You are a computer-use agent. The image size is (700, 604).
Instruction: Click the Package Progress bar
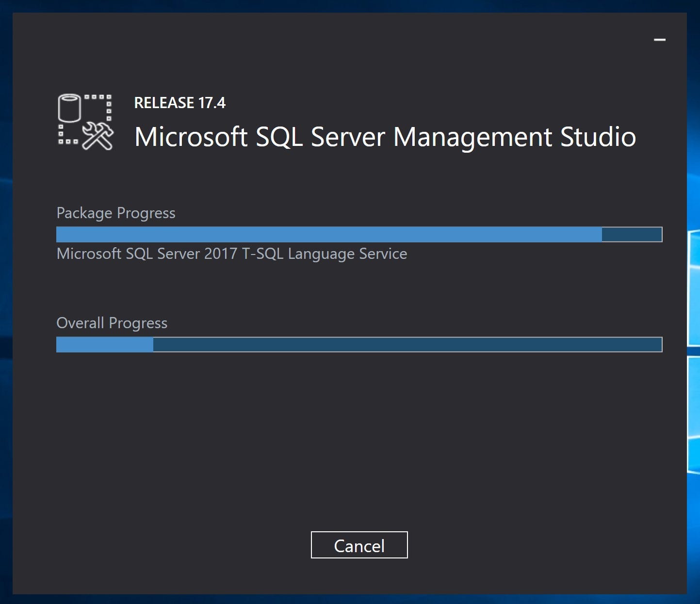(359, 234)
